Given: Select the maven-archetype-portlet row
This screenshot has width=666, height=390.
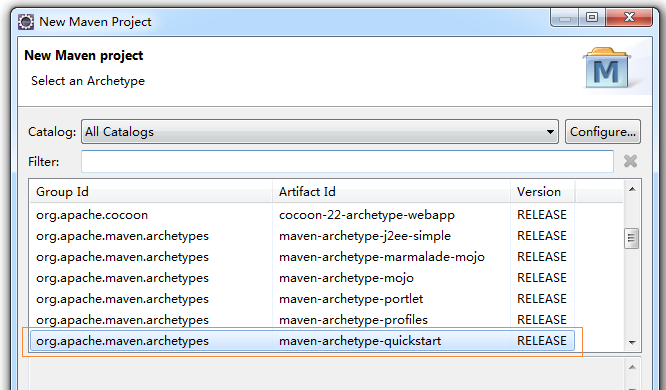Looking at the screenshot, I should pos(302,299).
